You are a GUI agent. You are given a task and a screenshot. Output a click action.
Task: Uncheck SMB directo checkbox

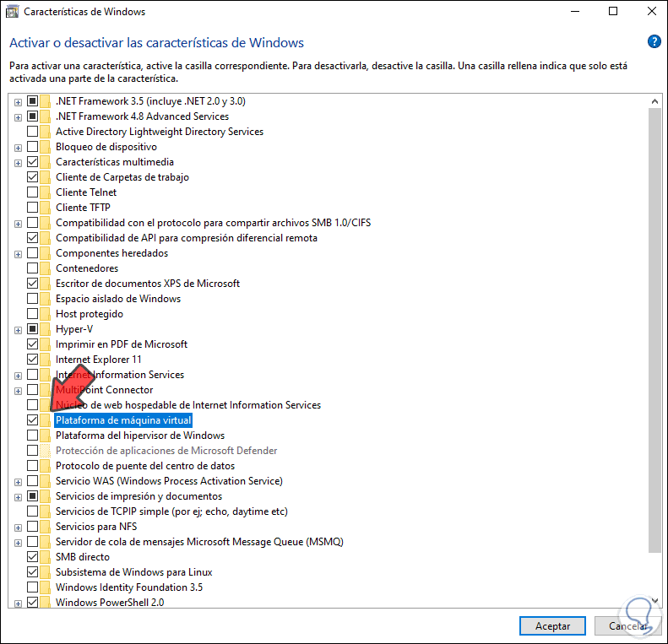[32, 557]
